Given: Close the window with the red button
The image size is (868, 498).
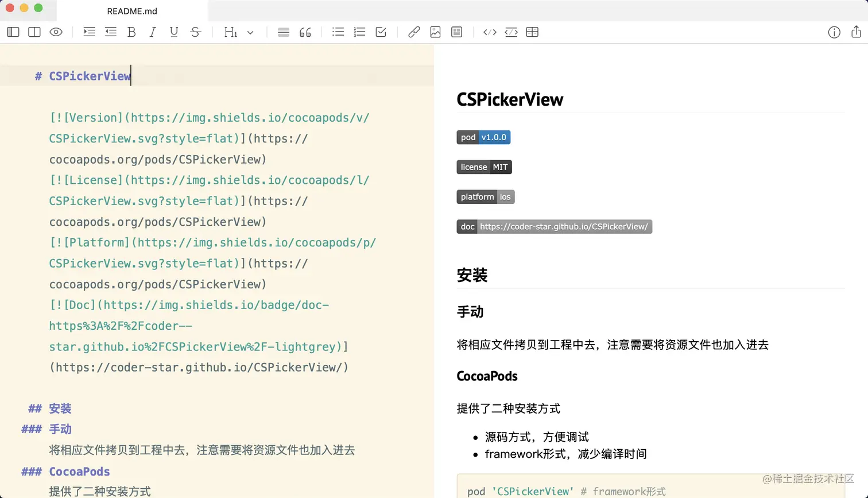Looking at the screenshot, I should coord(10,8).
